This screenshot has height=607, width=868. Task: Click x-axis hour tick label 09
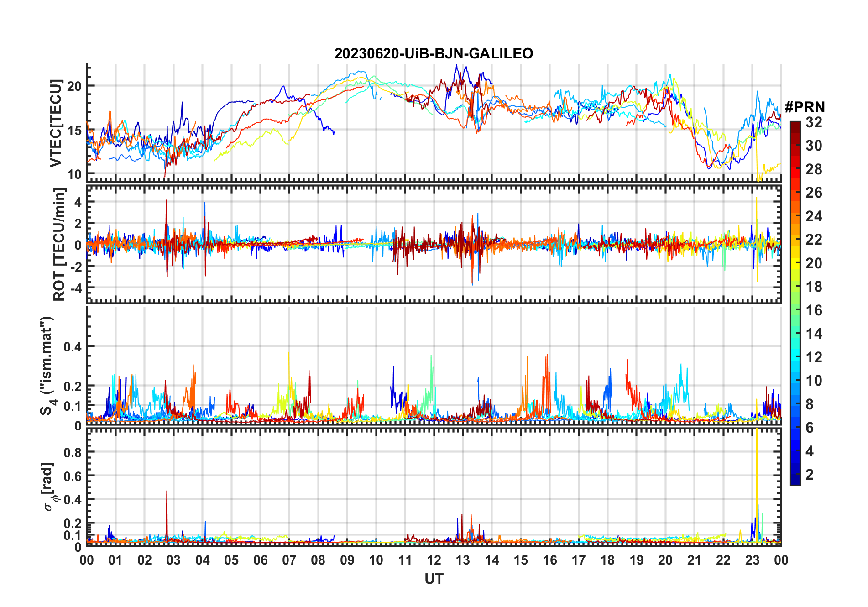click(x=347, y=560)
